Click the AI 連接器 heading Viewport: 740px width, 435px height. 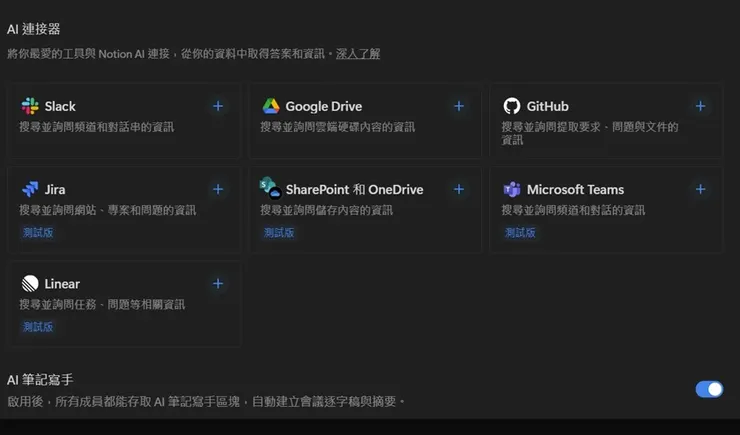(x=34, y=29)
